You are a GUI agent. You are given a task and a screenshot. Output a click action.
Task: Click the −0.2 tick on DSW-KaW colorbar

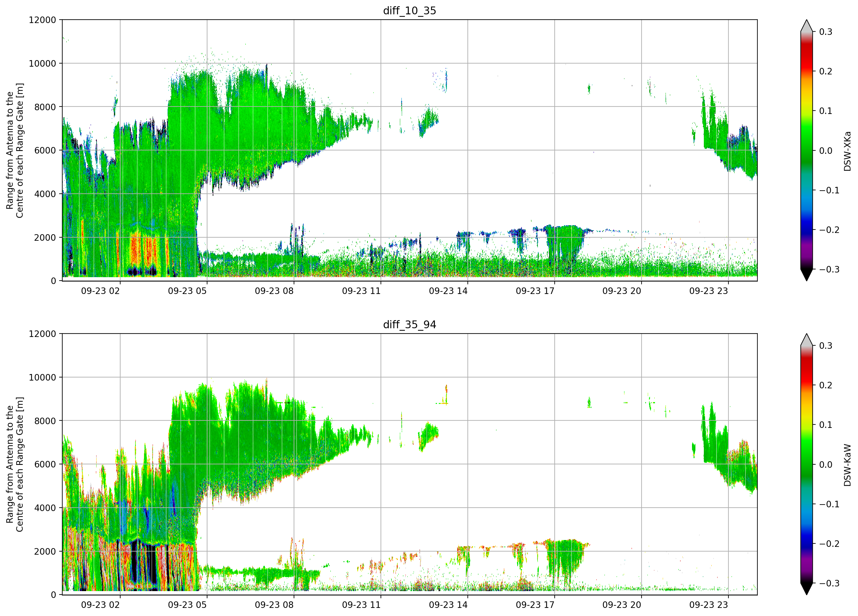pos(829,544)
